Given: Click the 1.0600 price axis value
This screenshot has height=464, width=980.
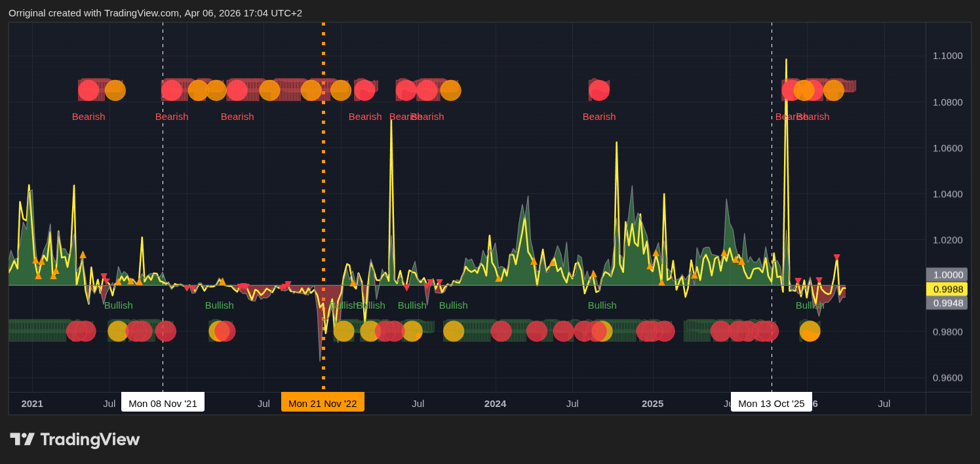Looking at the screenshot, I should (x=947, y=147).
